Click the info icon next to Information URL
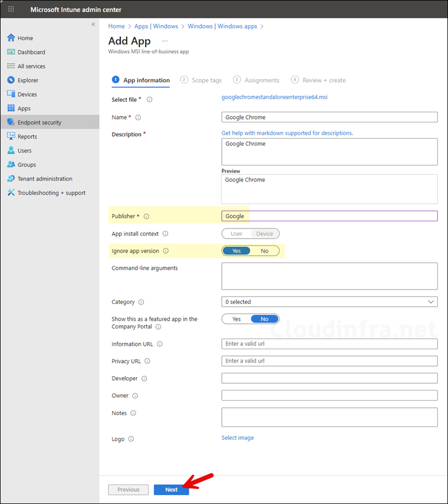Image resolution: width=448 pixels, height=504 pixels. 160,344
